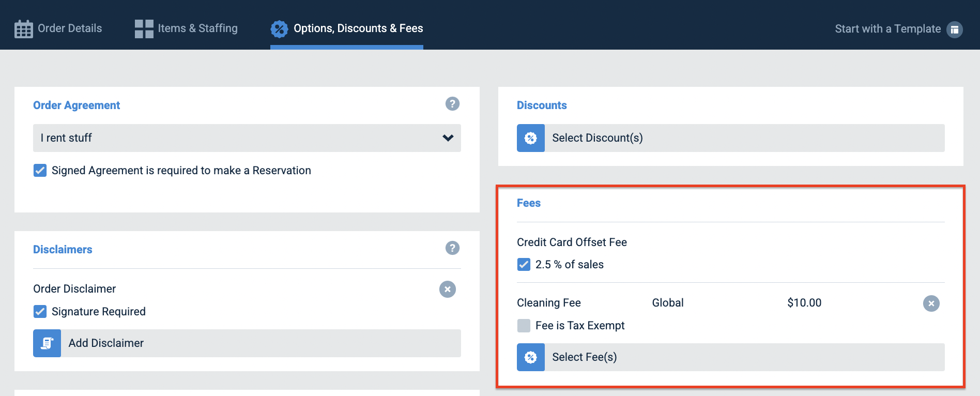The height and width of the screenshot is (396, 980).
Task: Select the Options, Discounts & Fees tab
Action: pyautogui.click(x=347, y=28)
